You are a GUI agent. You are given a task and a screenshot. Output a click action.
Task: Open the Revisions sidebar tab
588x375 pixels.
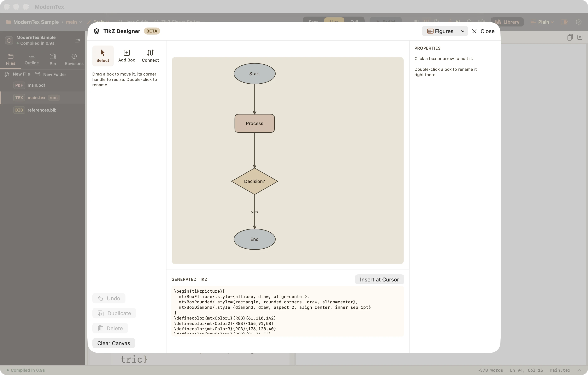click(74, 60)
